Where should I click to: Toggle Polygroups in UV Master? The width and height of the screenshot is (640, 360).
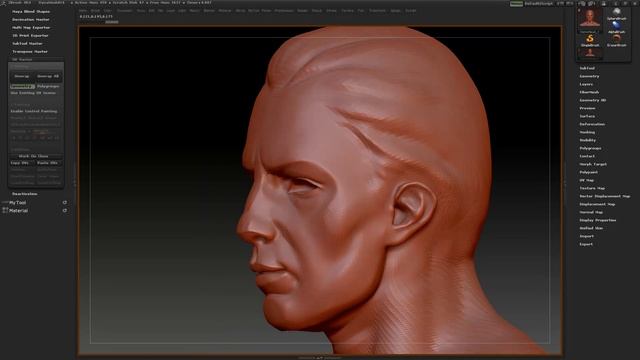[48, 87]
